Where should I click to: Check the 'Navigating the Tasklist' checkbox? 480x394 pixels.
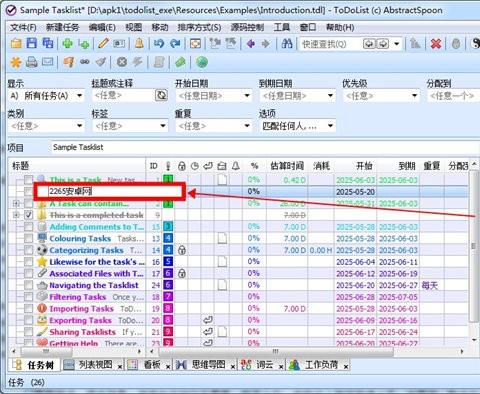[x=29, y=285]
